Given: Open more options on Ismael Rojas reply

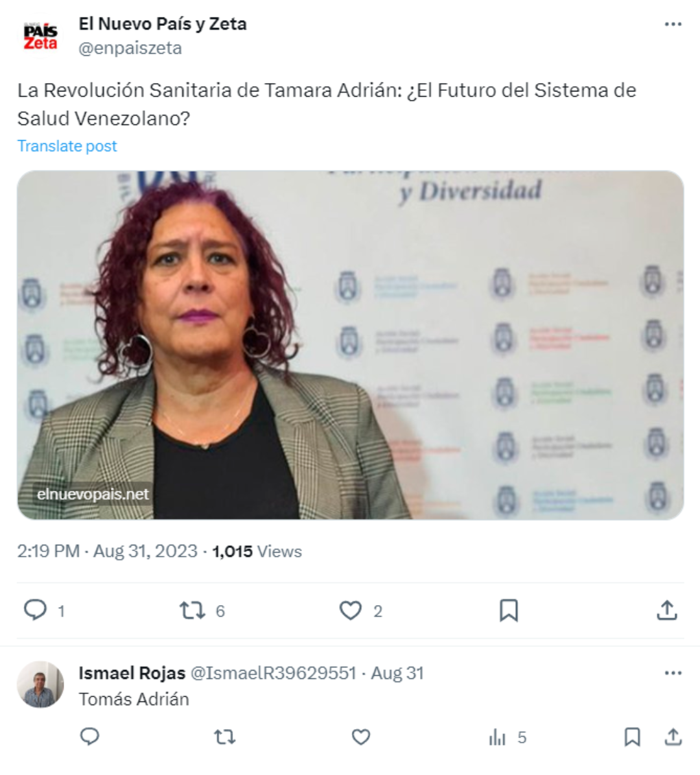Looking at the screenshot, I should (673, 673).
